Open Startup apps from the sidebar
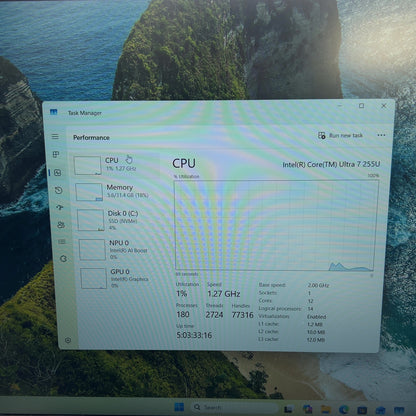This screenshot has height=416, width=416. click(60, 208)
